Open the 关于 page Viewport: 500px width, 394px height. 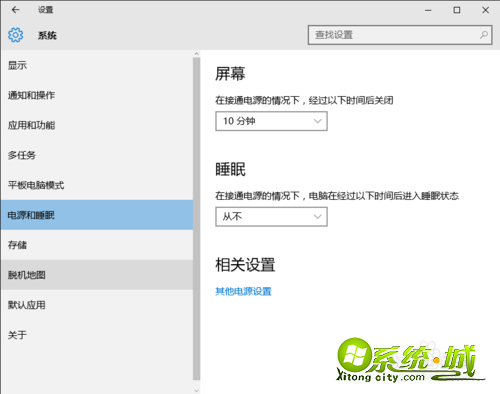[97, 335]
